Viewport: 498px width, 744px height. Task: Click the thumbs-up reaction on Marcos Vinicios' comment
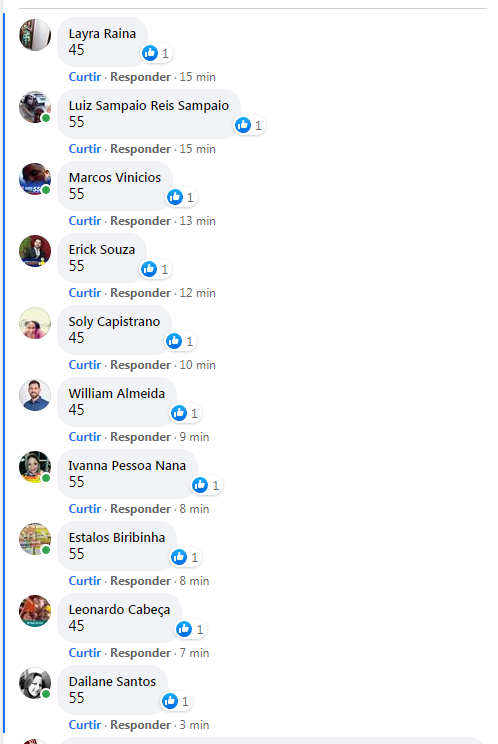coord(175,197)
